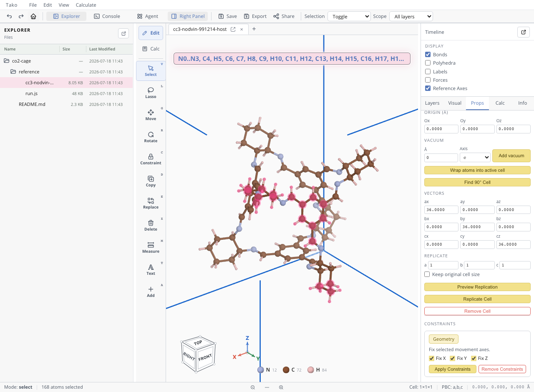Export the structure file
Screen dimensions: 534x392
pyautogui.click(x=255, y=16)
